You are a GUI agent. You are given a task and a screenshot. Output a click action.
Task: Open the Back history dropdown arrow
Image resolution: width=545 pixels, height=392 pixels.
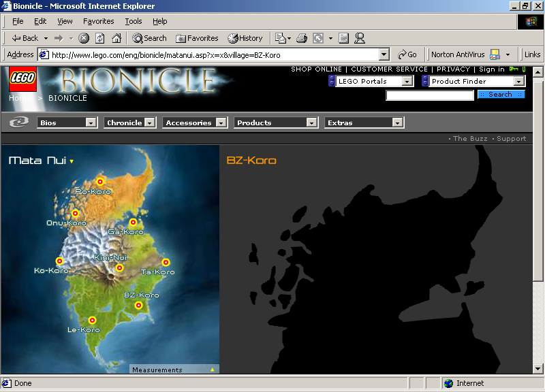point(46,38)
